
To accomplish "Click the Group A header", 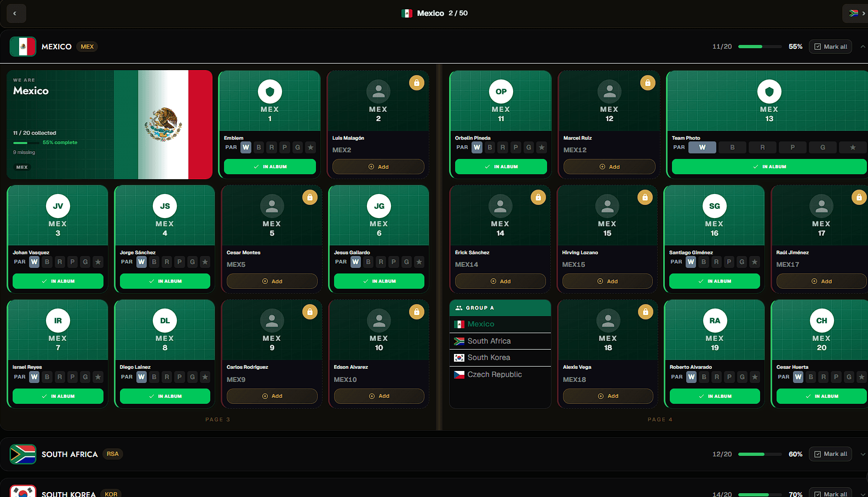I will click(x=500, y=308).
